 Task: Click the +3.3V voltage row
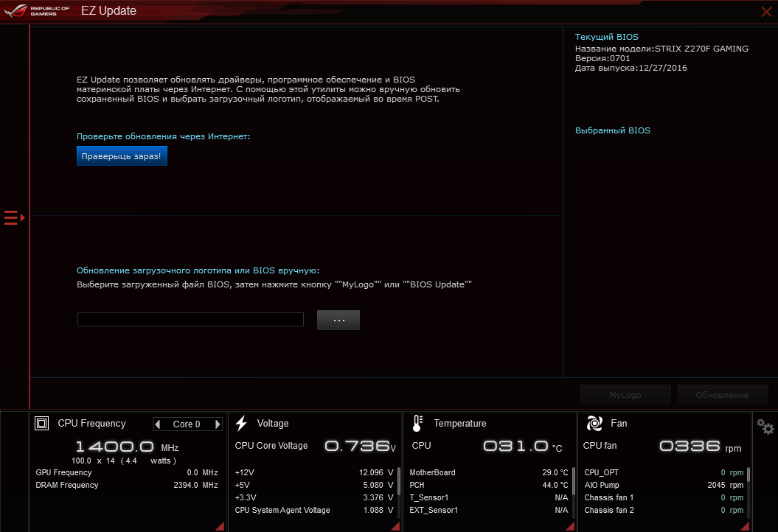tap(313, 497)
